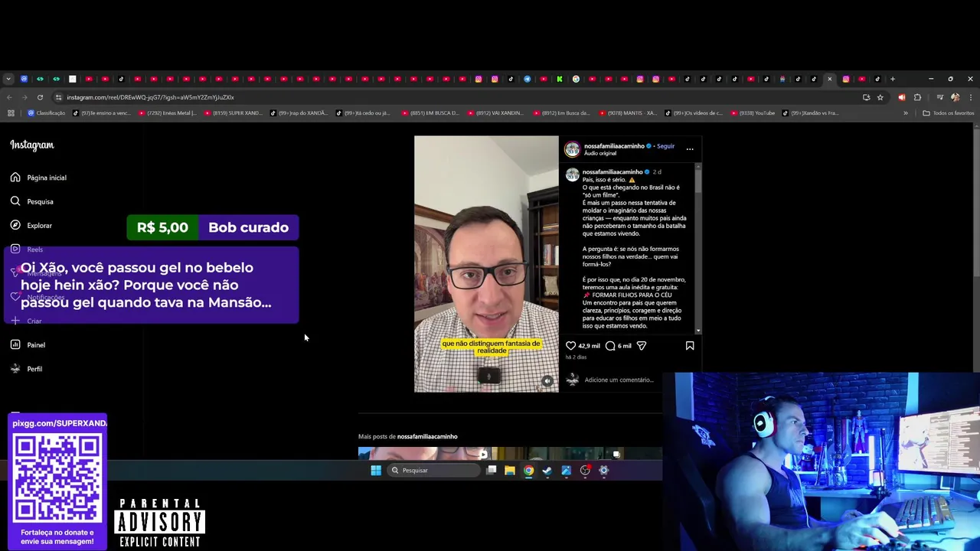Open (8851) EM BUSCA D... bookmark
The width and height of the screenshot is (980, 551).
point(430,113)
